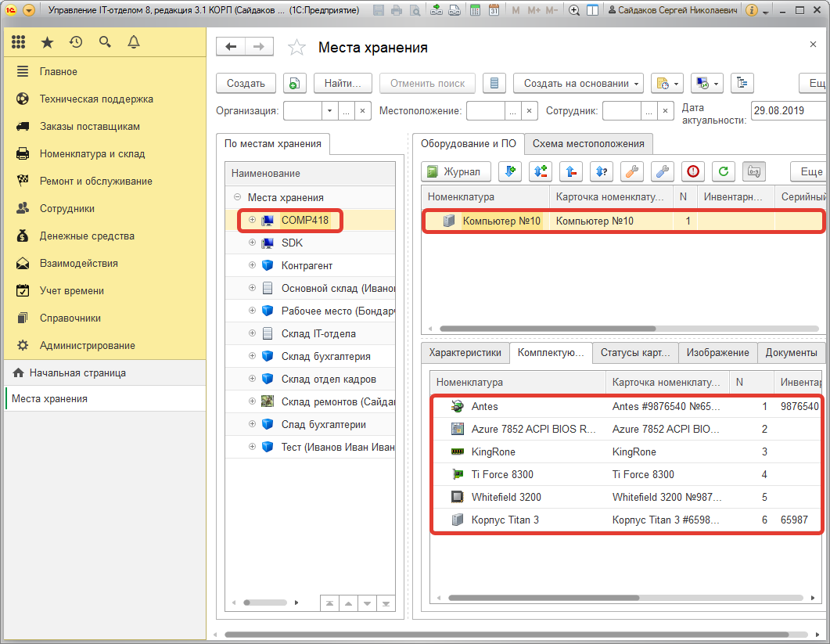Navigate back with the left arrow

pyautogui.click(x=231, y=47)
